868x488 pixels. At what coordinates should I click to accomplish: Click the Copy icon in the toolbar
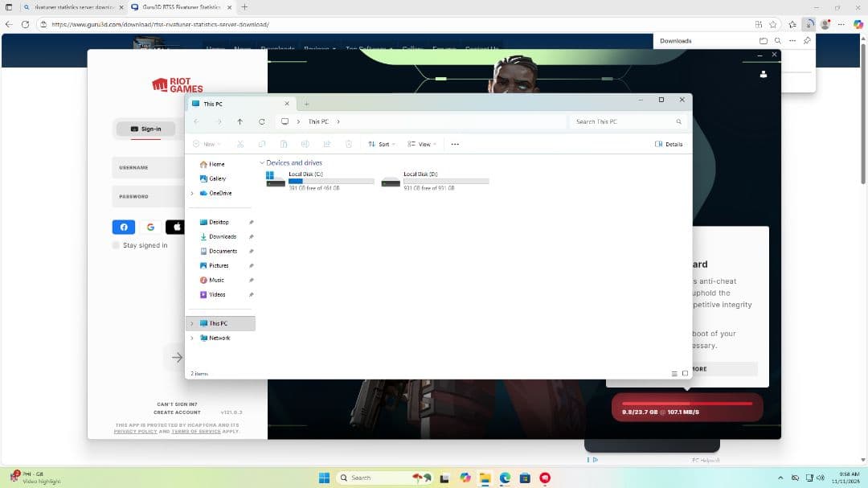pyautogui.click(x=262, y=144)
